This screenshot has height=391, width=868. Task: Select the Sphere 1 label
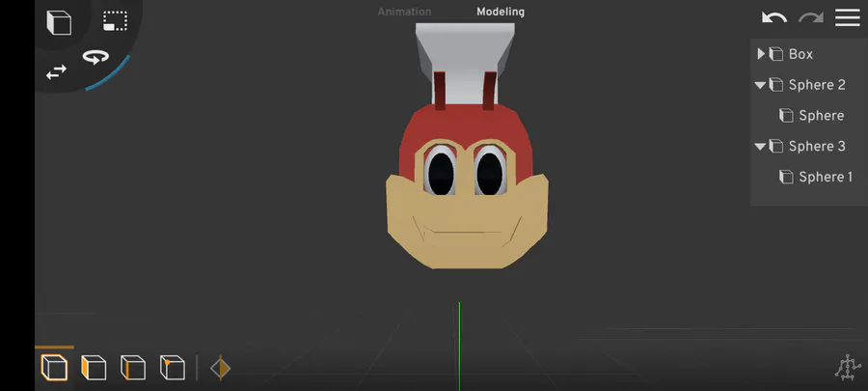(x=826, y=178)
